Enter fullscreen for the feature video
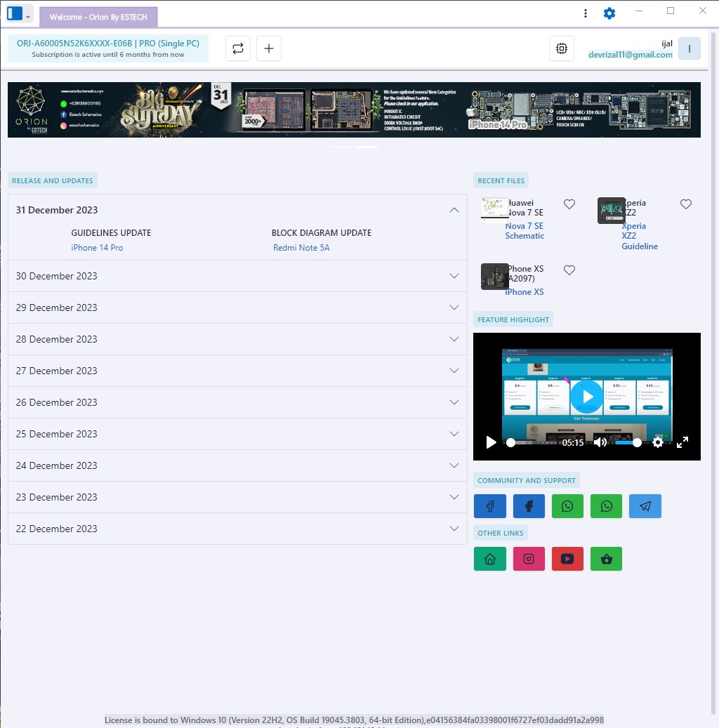 point(682,442)
